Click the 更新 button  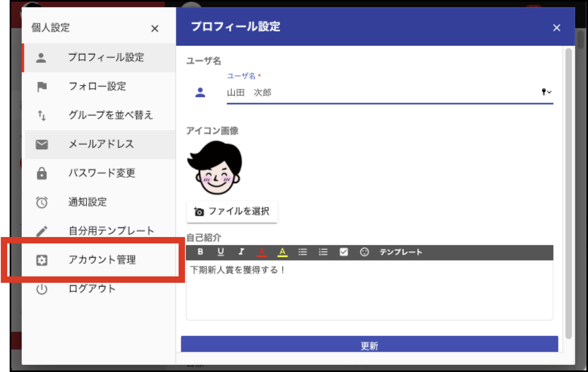(370, 344)
